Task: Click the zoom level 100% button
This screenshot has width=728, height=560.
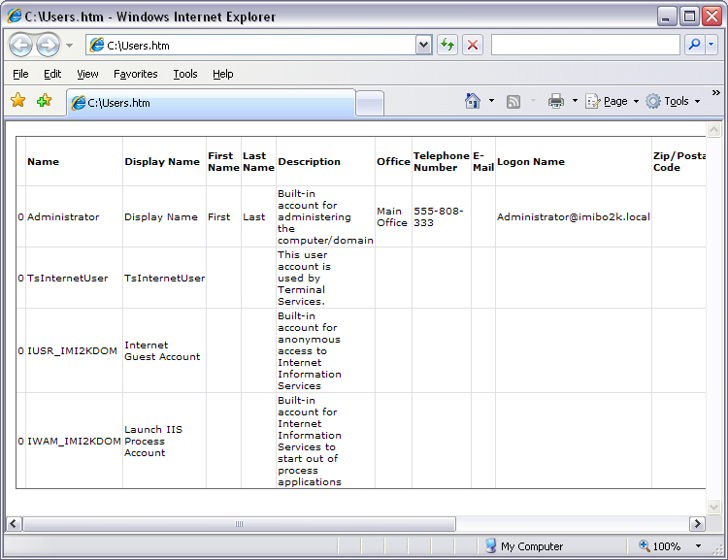Action: [660, 546]
